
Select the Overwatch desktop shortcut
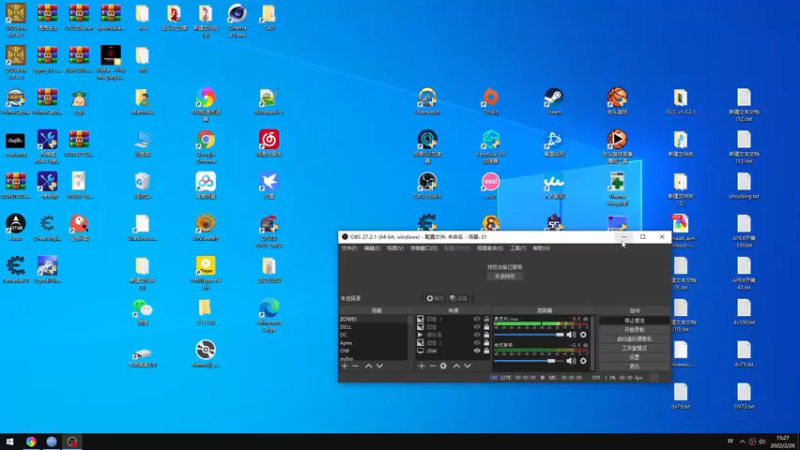[428, 102]
